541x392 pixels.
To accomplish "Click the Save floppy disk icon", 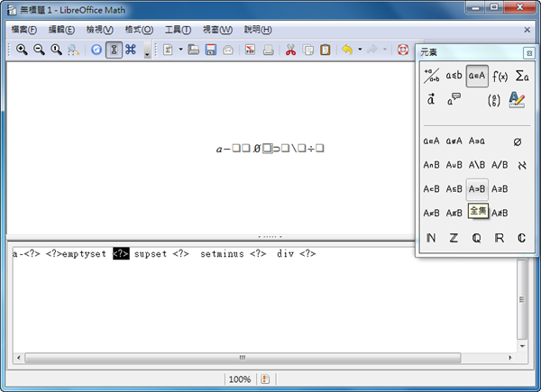I will (211, 50).
